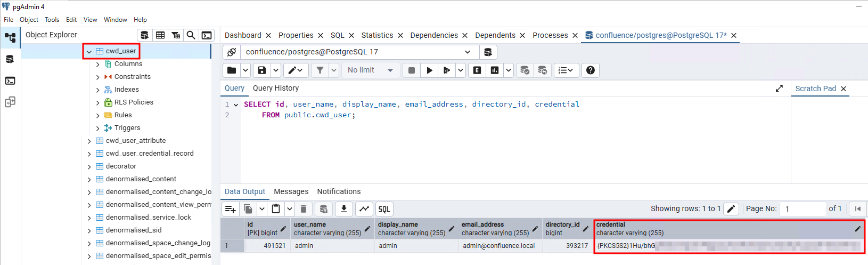Image resolution: width=868 pixels, height=265 pixels.
Task: Open PSQL Tool terminal icon in Object Explorer
Action: click(x=207, y=35)
